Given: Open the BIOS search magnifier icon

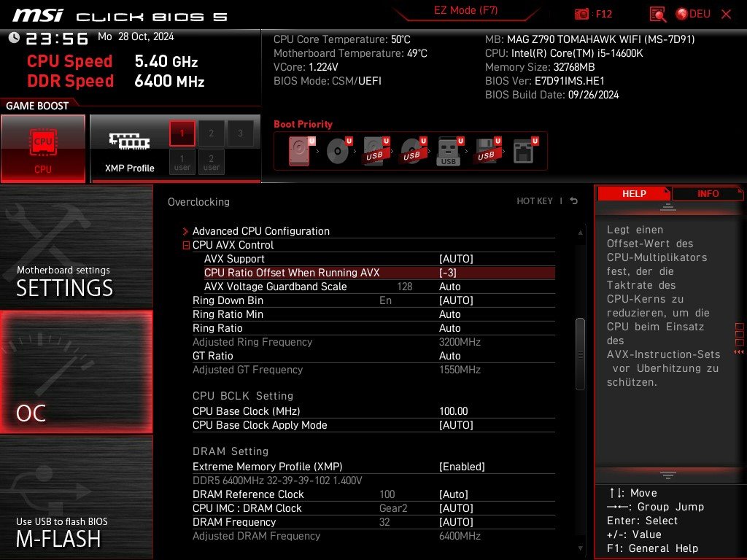Looking at the screenshot, I should 657,15.
